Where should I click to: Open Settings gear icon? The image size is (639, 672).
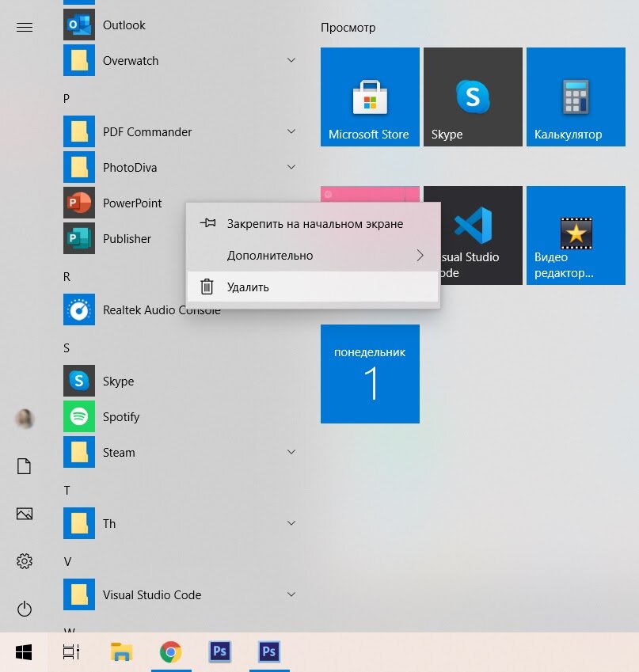pyautogui.click(x=25, y=561)
